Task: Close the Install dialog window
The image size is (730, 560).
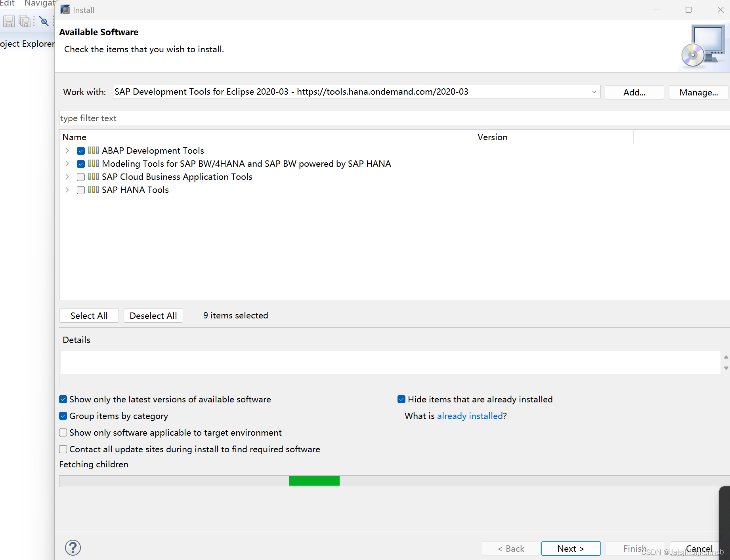Action: pos(720,10)
